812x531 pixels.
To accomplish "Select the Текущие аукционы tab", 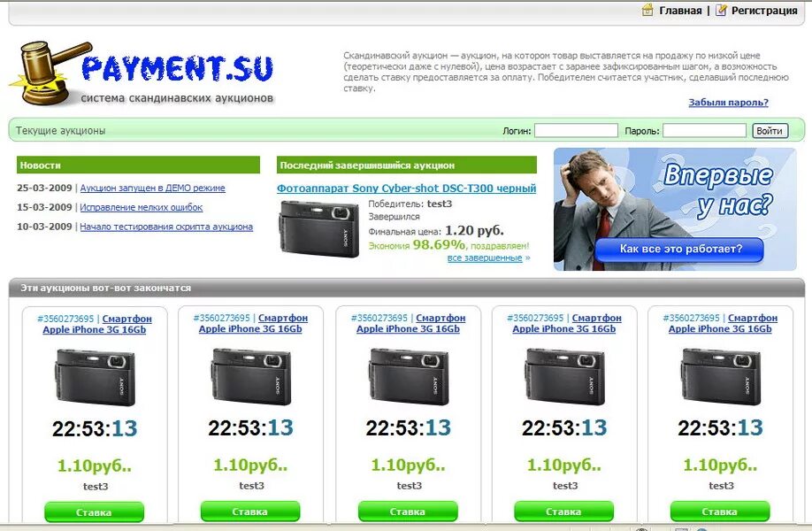I will [x=60, y=131].
